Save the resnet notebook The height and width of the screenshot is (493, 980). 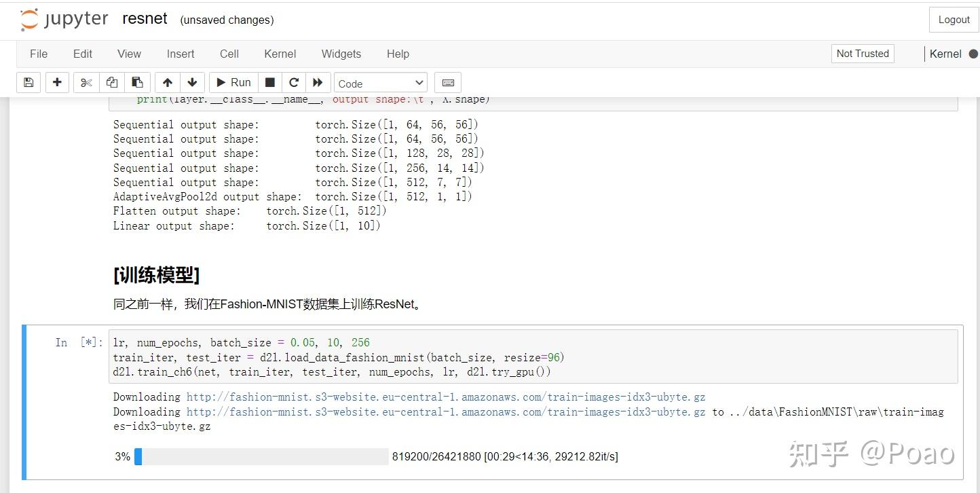[x=28, y=82]
